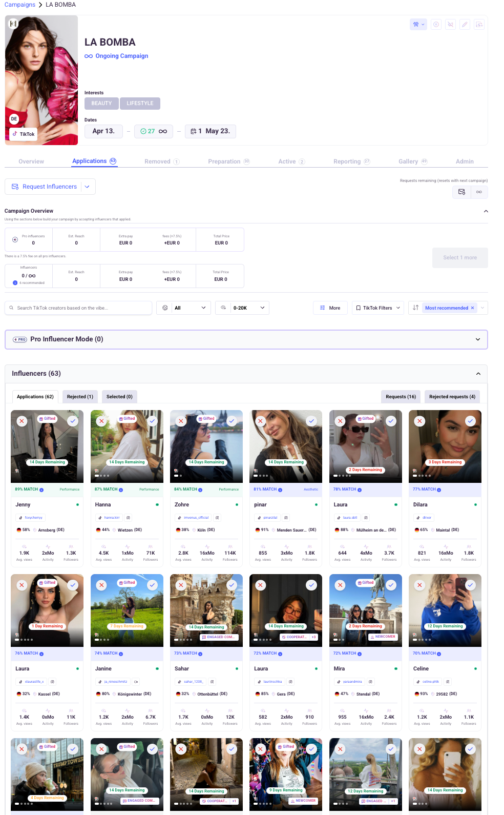Click the sort order arrows icon

415,308
